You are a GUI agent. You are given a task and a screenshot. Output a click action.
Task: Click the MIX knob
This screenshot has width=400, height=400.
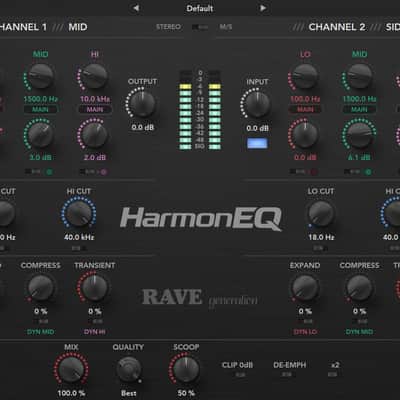[x=71, y=369]
